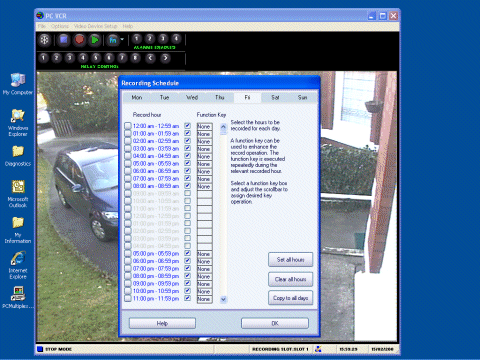Open Internet Explorer desktop icon
The width and height of the screenshot is (480, 360).
(x=18, y=266)
